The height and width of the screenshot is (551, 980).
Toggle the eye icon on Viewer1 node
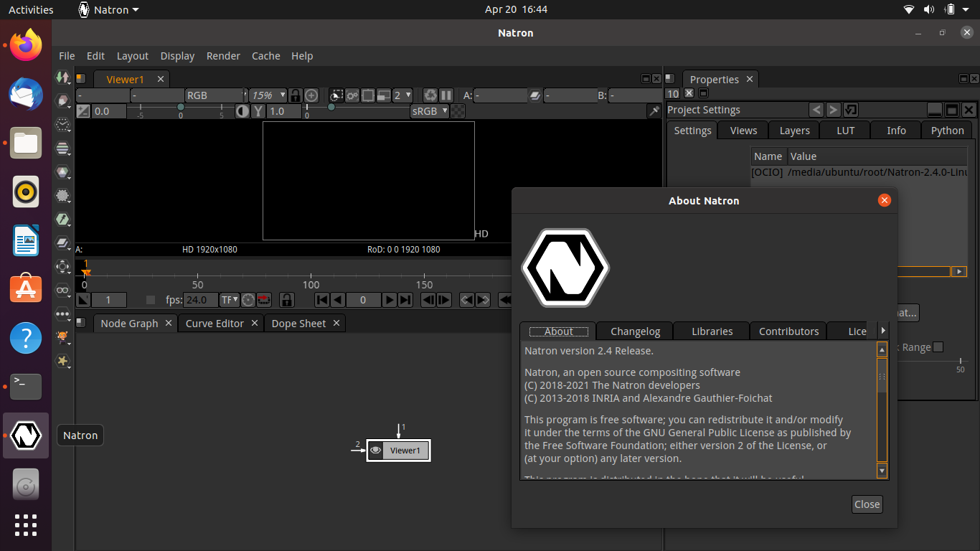click(375, 451)
